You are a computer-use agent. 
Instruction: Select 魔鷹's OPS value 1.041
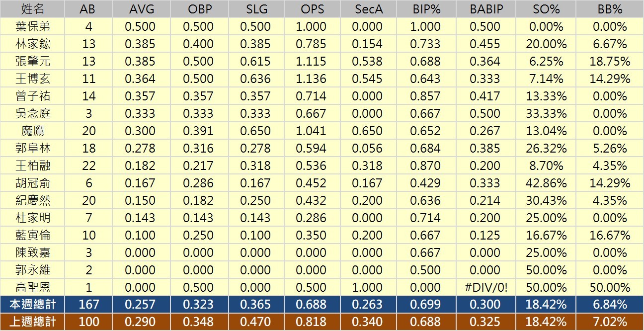click(x=311, y=131)
